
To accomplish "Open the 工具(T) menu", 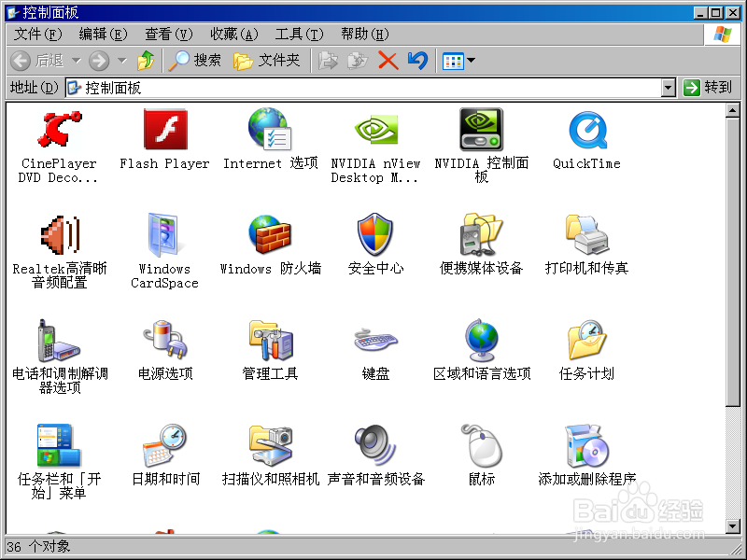I will point(299,34).
